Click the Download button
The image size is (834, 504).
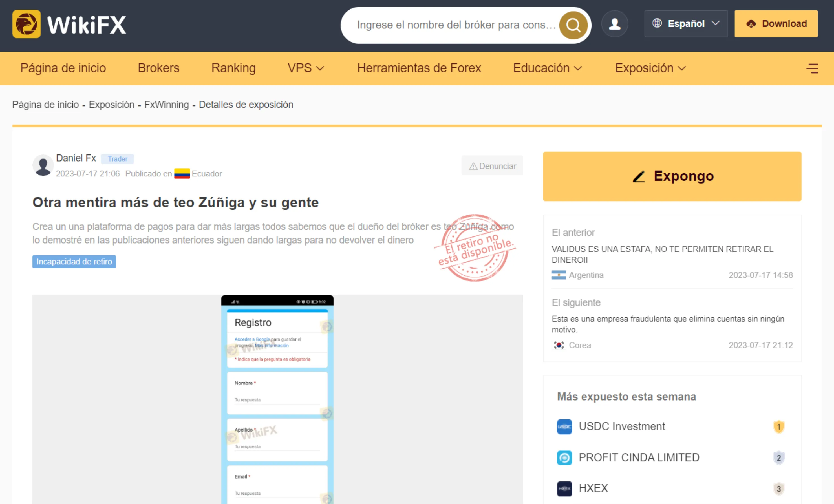(776, 24)
